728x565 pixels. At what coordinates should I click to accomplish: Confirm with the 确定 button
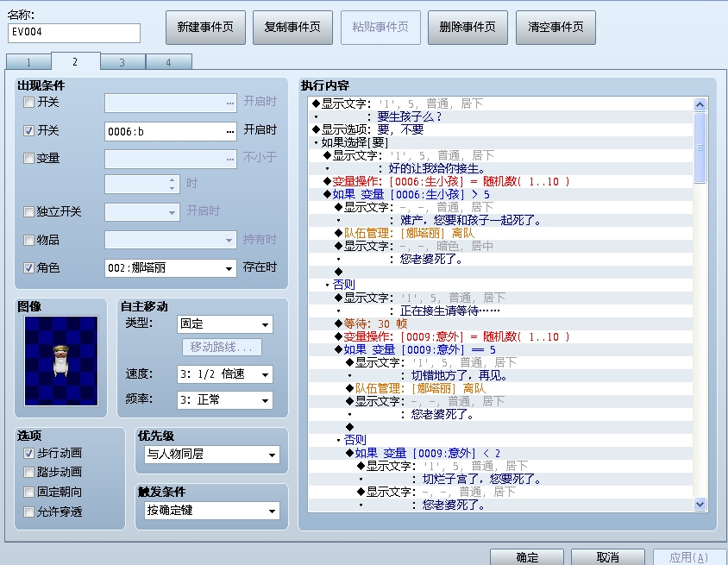[527, 556]
